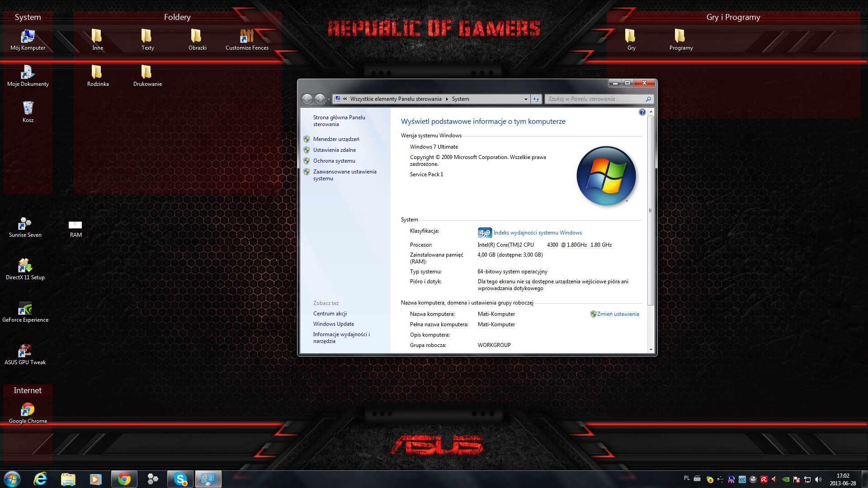This screenshot has width=868, height=488.
Task: Open Indeks wydajności systemu Windows
Action: click(538, 233)
